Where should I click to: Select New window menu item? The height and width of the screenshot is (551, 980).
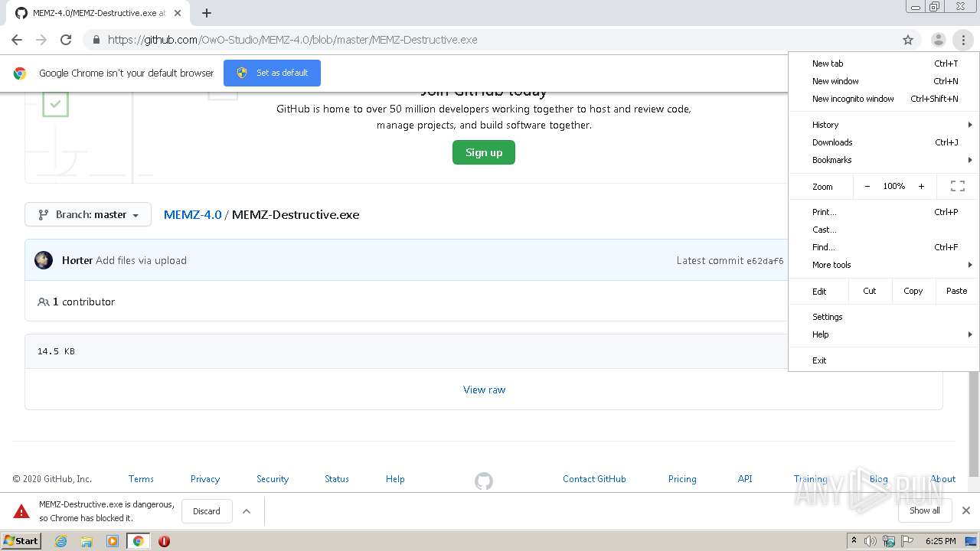(884, 81)
